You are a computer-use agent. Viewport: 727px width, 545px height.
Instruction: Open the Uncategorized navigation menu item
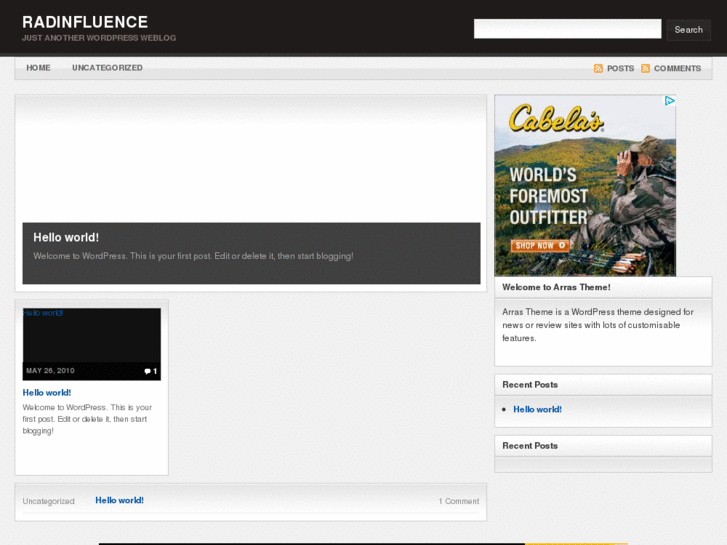coord(107,68)
